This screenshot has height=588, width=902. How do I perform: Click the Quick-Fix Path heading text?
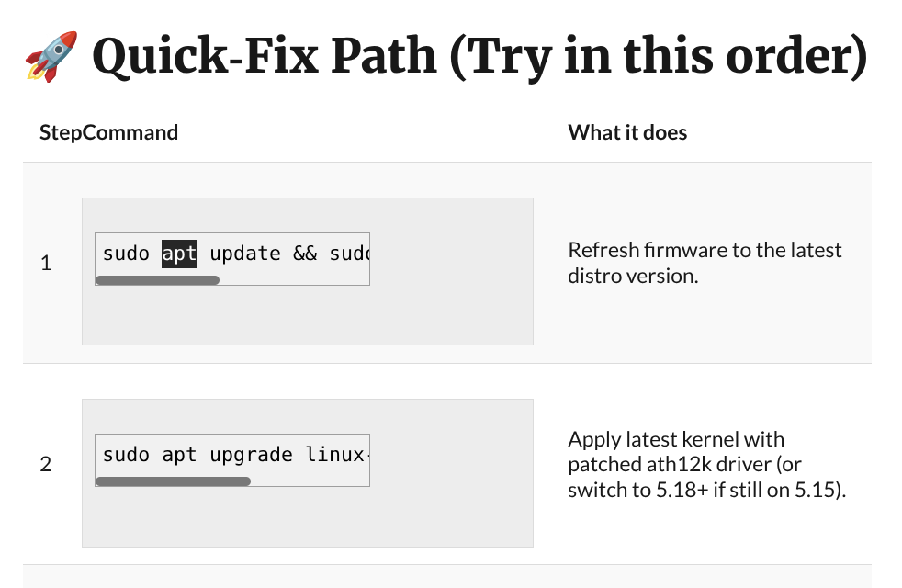[479, 57]
